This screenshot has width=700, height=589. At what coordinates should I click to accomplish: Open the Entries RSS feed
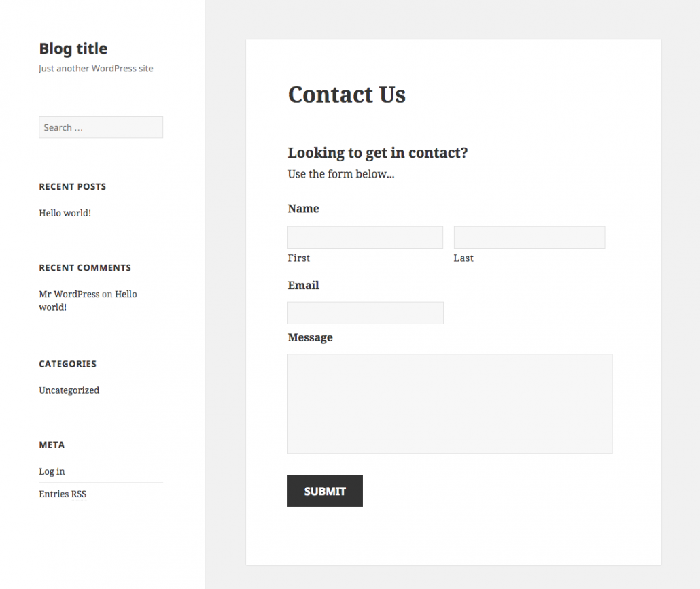tap(63, 494)
